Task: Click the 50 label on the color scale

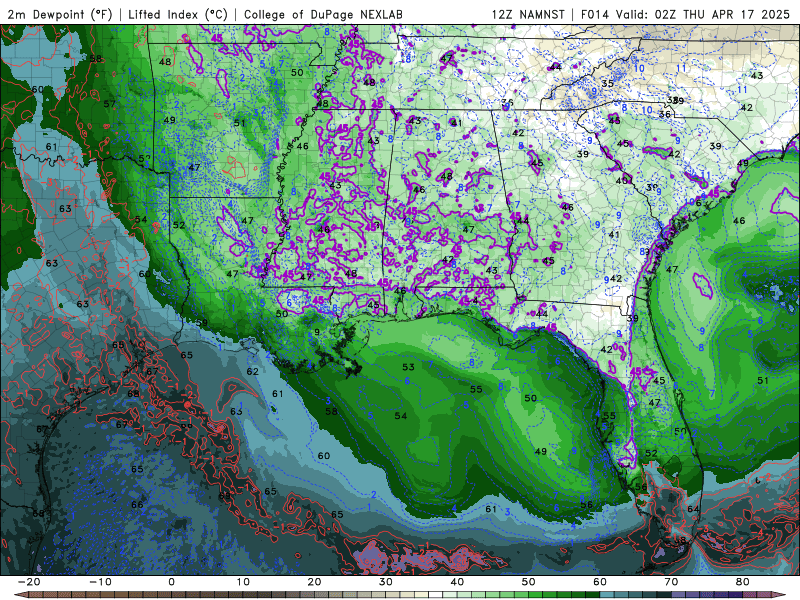Action: (x=529, y=582)
